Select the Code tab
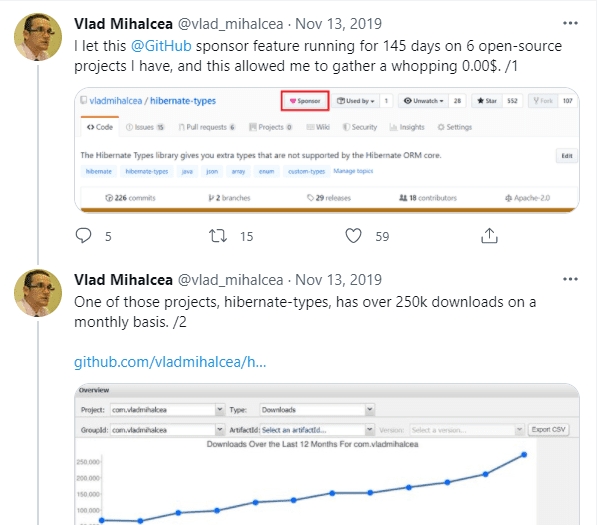This screenshot has height=525, width=616. [100, 127]
